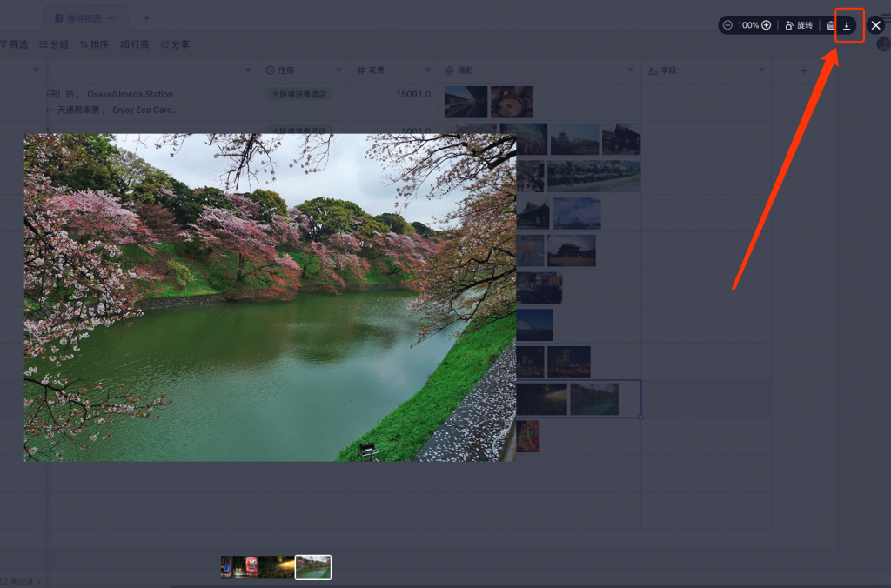This screenshot has width=891, height=588.
Task: Open the record count indicator at bottom left
Action: pyautogui.click(x=21, y=582)
